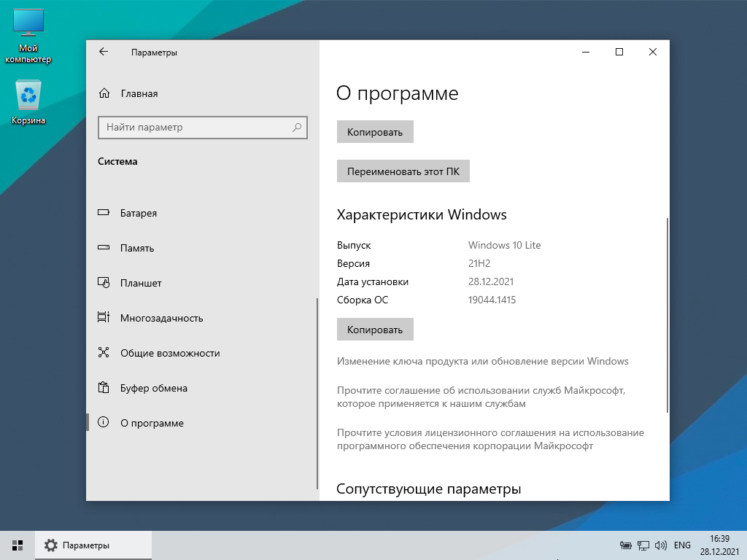Click the Выпуск label

point(354,245)
